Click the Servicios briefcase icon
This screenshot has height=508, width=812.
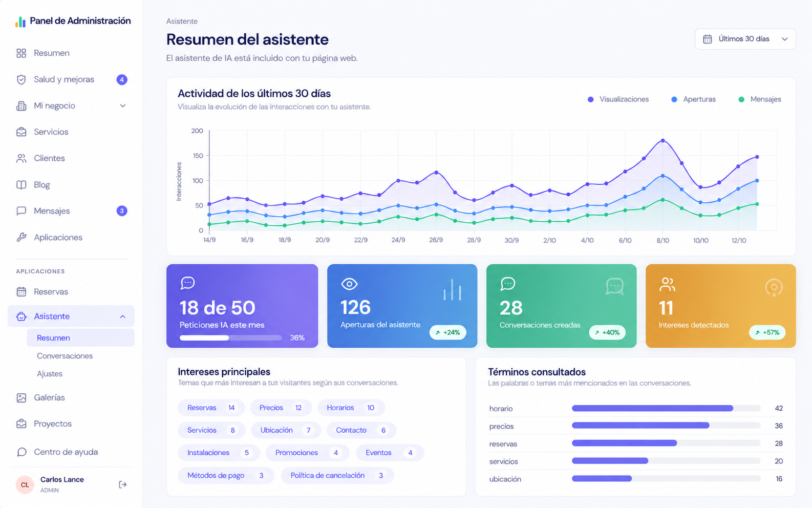[21, 132]
